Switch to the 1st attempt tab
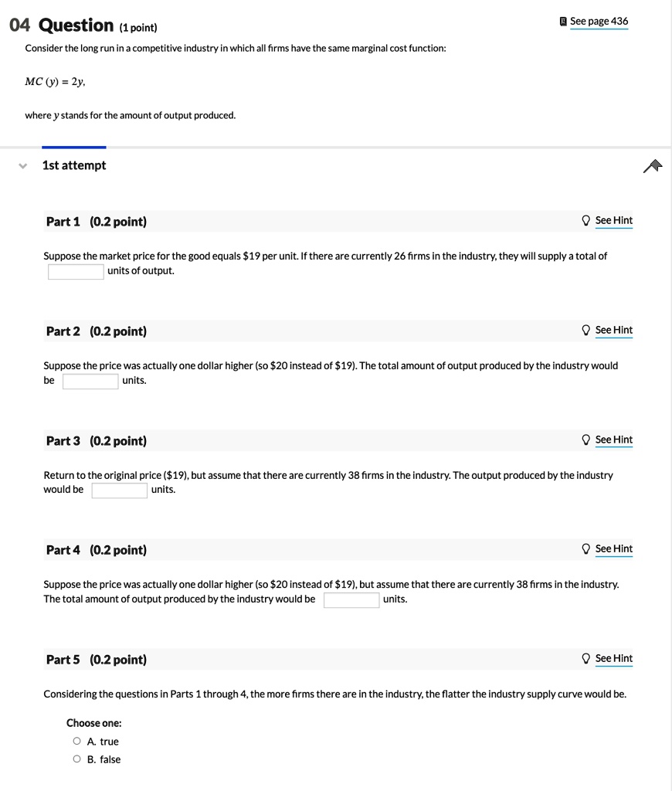672x791 pixels. tap(74, 165)
